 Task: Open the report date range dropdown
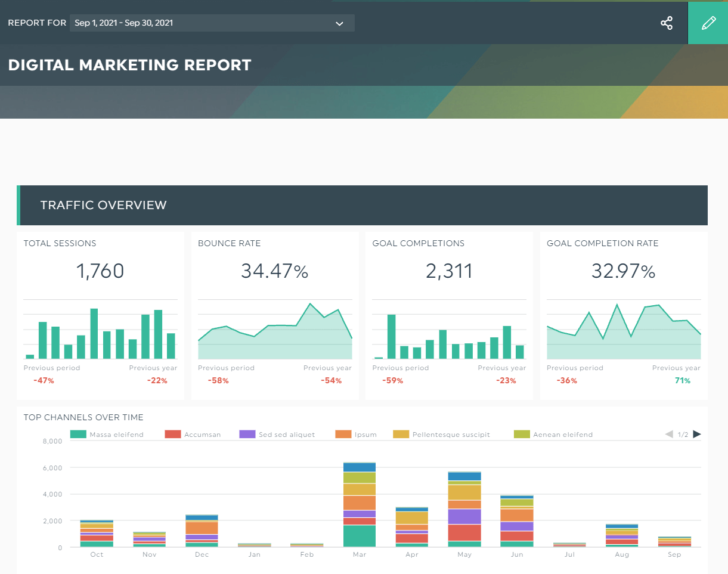pos(212,23)
